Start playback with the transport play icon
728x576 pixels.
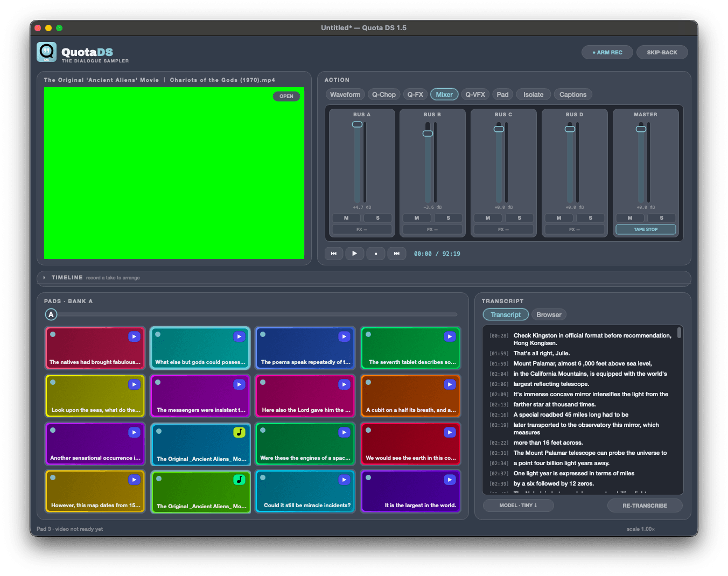tap(354, 254)
